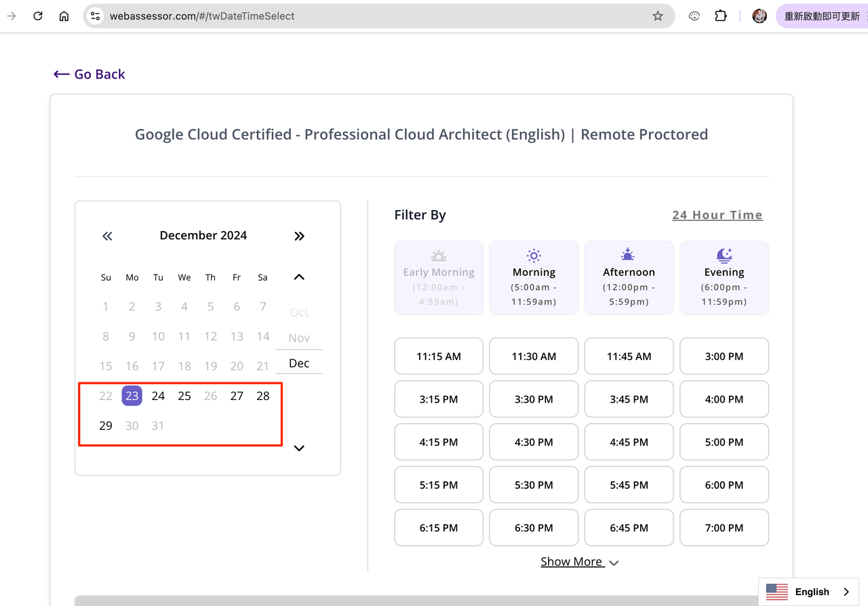This screenshot has height=606, width=868.
Task: Select Oct in the month list
Action: point(299,312)
